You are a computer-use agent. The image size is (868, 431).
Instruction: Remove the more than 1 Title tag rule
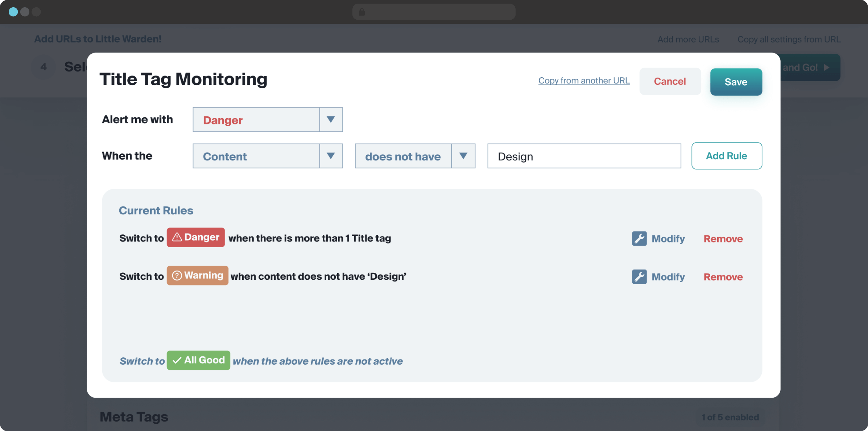point(723,239)
